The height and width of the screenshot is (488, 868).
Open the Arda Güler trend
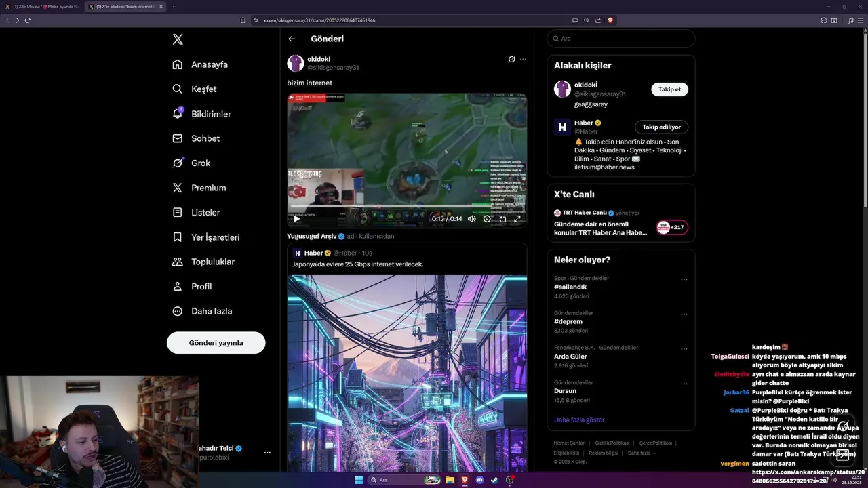570,357
